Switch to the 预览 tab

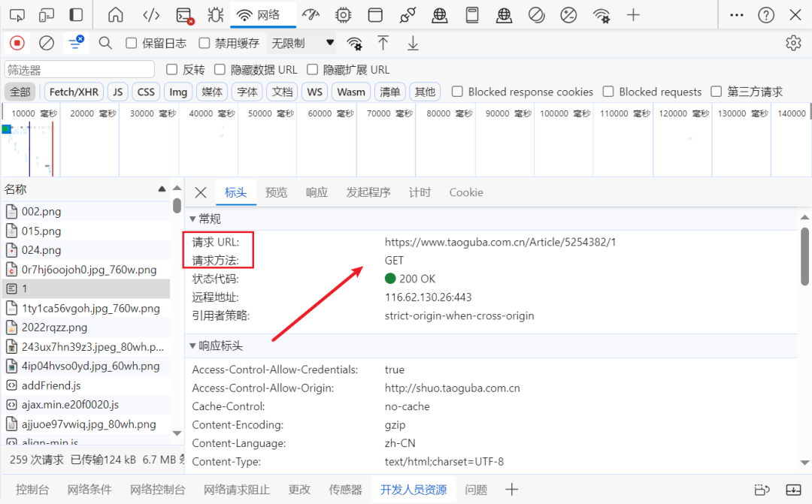276,192
